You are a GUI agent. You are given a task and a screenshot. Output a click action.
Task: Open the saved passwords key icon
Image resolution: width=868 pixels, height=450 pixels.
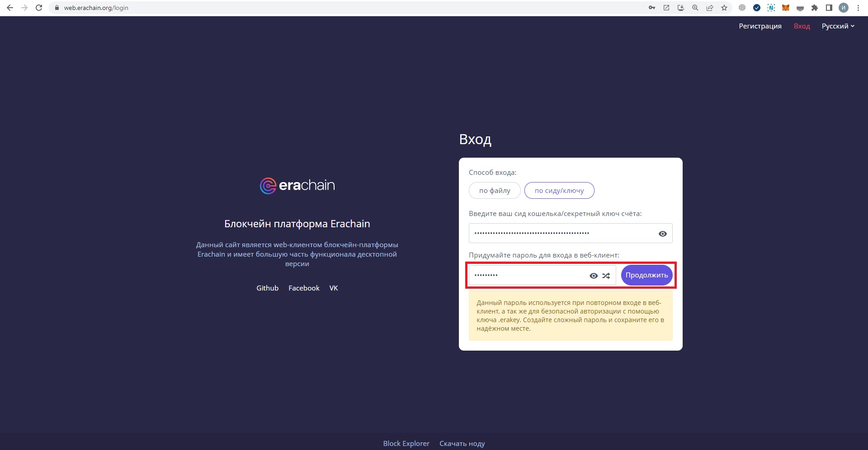pyautogui.click(x=651, y=8)
